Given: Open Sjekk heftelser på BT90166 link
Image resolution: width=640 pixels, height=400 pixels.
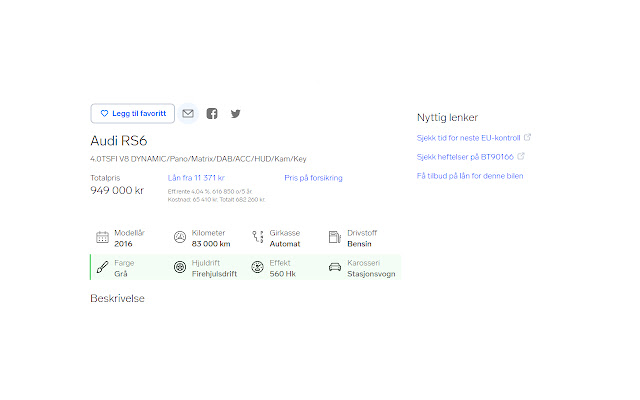Looking at the screenshot, I should pos(465,157).
